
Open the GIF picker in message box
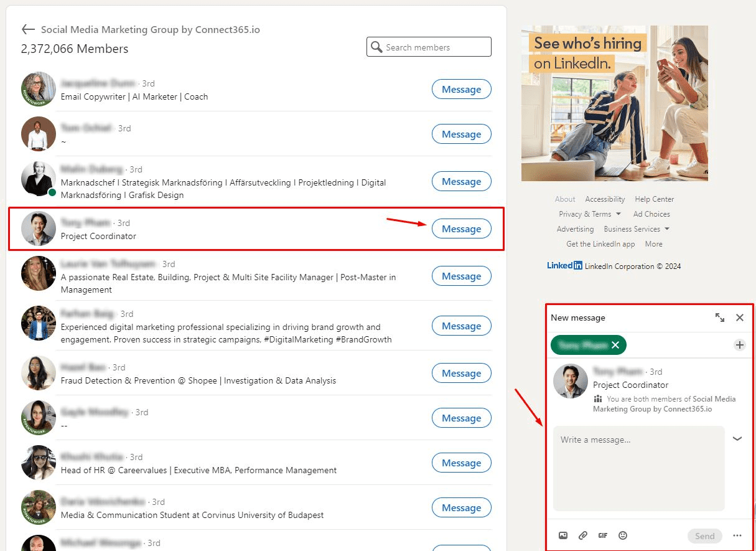602,535
